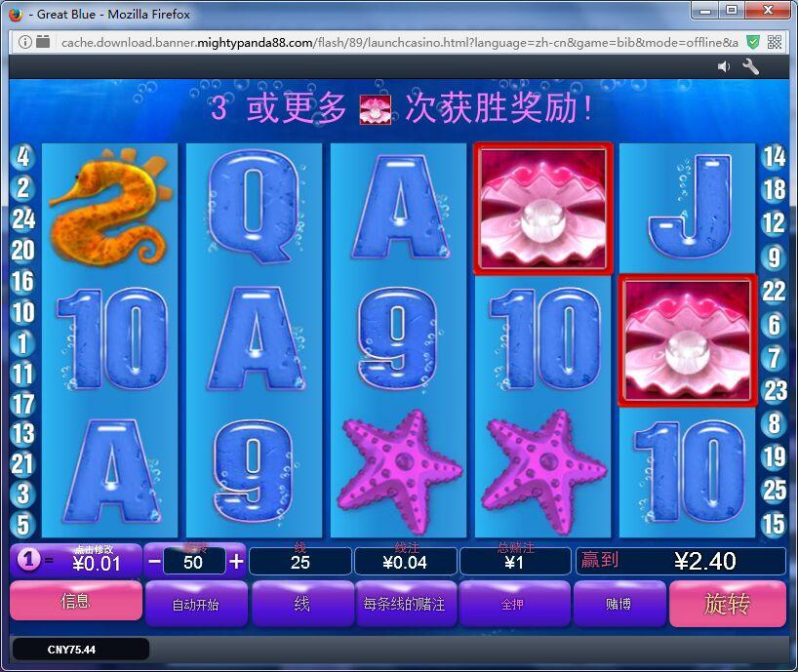Select payline 21 bubble
The image size is (798, 672).
pyautogui.click(x=22, y=464)
